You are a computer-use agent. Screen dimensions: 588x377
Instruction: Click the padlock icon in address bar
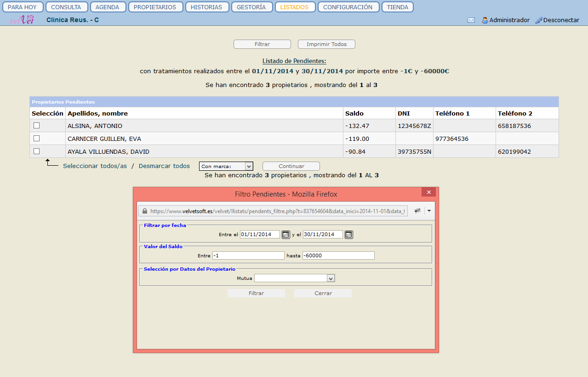[x=145, y=211]
